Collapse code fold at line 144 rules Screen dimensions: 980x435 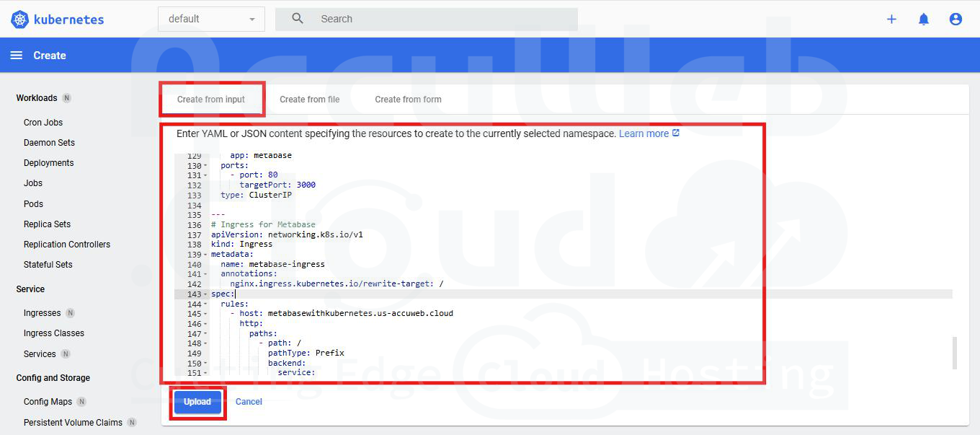tap(206, 304)
